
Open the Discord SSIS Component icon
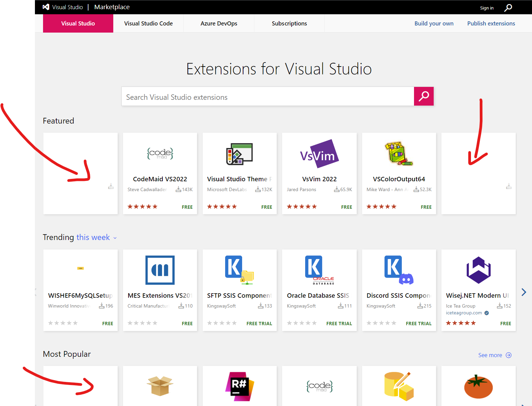pos(399,270)
